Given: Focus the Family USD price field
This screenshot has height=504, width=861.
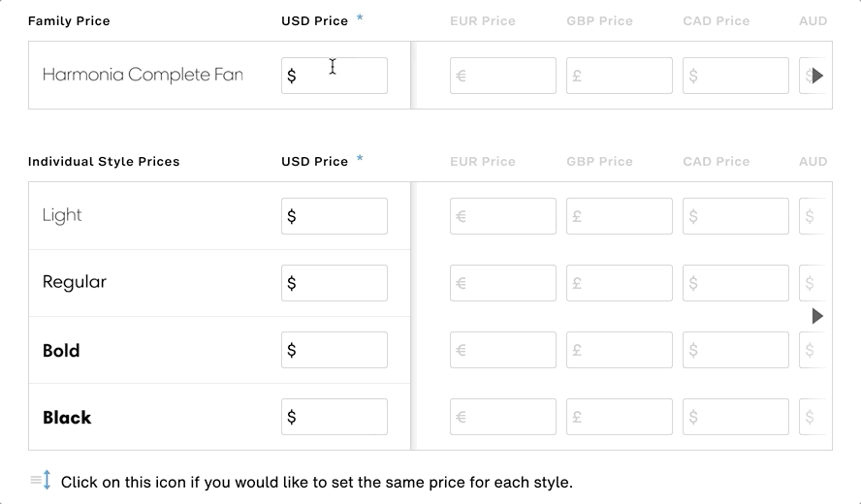Looking at the screenshot, I should click(335, 76).
